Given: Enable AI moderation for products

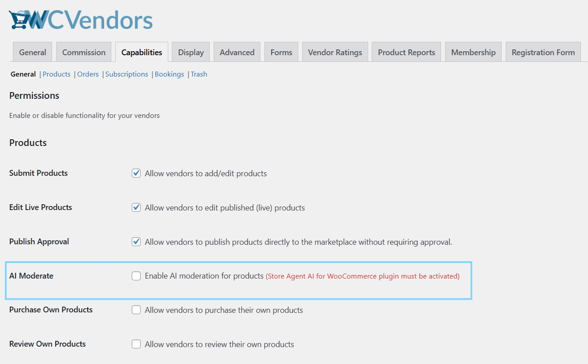Looking at the screenshot, I should click(136, 276).
